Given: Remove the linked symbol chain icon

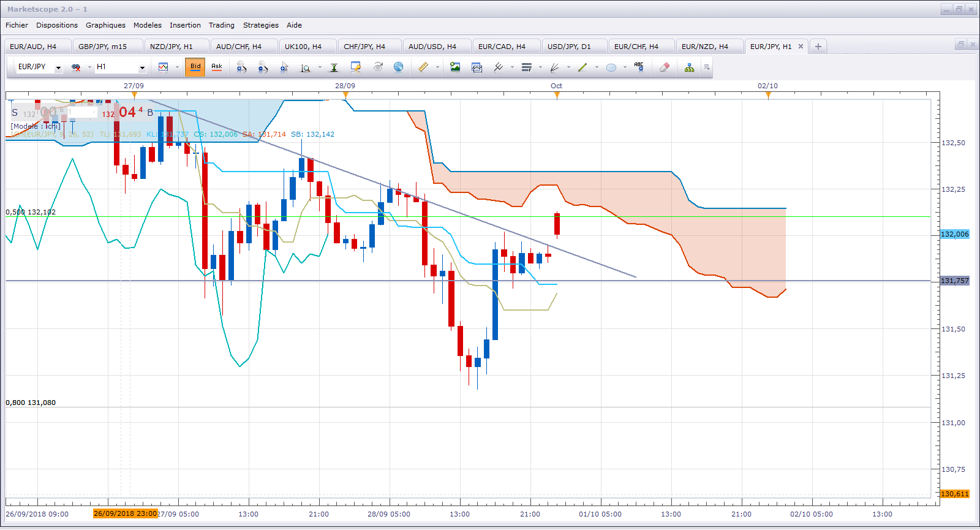Looking at the screenshot, I should pos(76,67).
